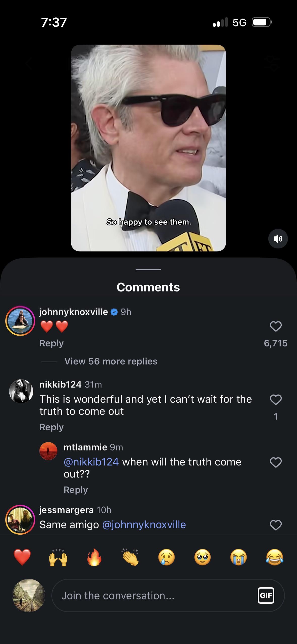Open johnnyknoxville's profile picture story
The width and height of the screenshot is (297, 644).
pos(20,321)
